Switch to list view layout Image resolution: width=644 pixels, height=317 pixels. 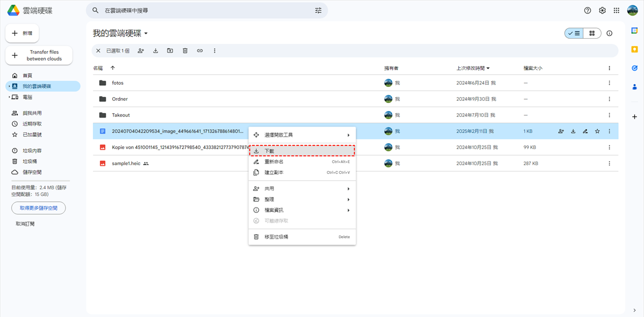[574, 33]
